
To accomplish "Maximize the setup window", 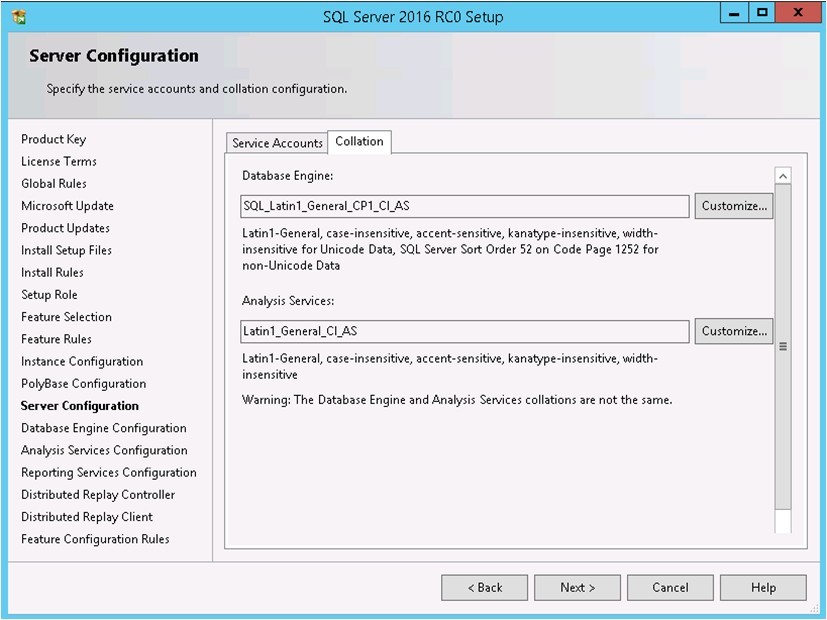I will coord(762,13).
